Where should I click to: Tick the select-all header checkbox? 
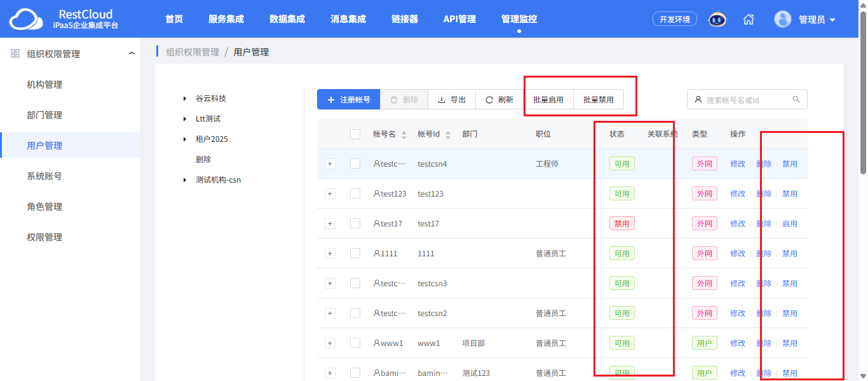(x=355, y=134)
